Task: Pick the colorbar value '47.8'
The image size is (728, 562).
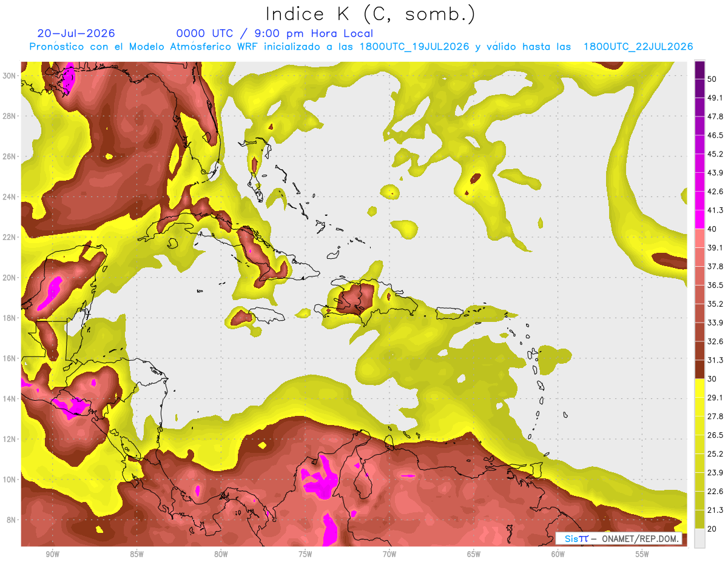Action: 715,117
